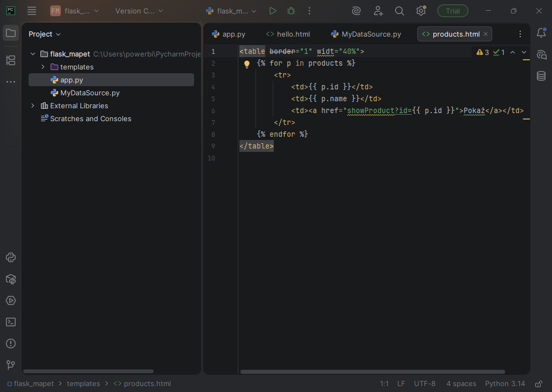Screen dimensions: 552x392
Task: Open the AI assistant swirl icon
Action: (x=356, y=11)
